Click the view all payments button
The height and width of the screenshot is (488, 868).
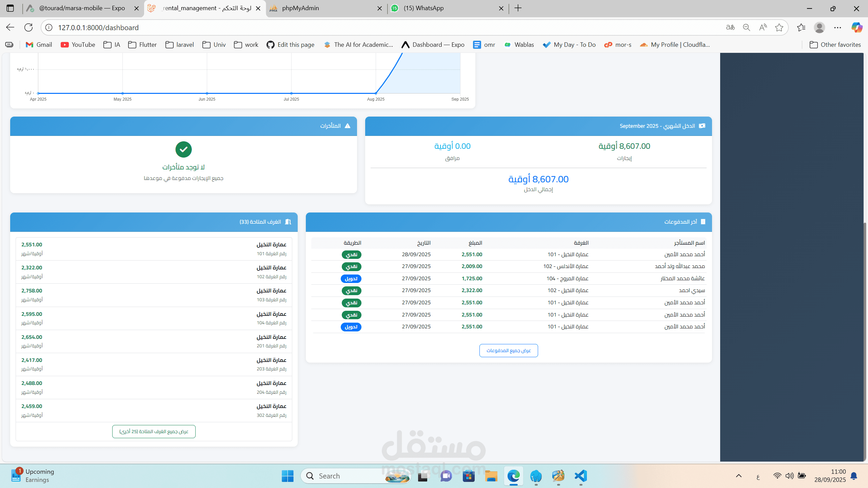[x=508, y=350]
